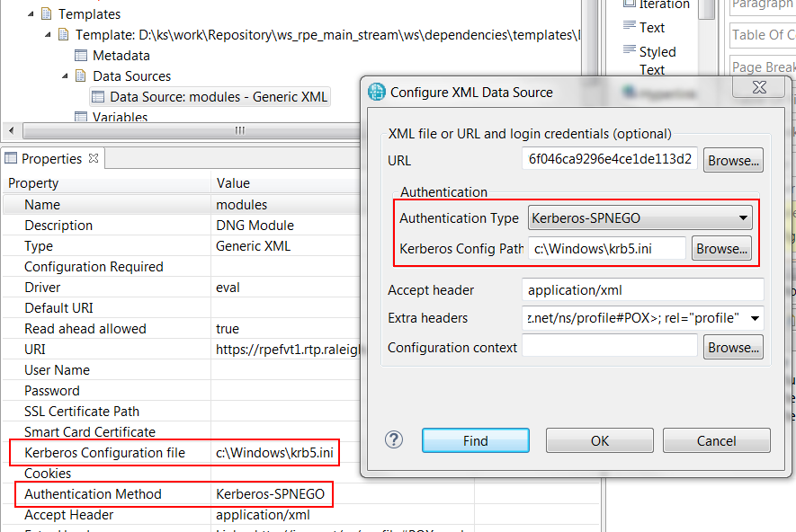Click the tree horizontal scrollbar thumb
The height and width of the screenshot is (532, 796).
[x=240, y=131]
